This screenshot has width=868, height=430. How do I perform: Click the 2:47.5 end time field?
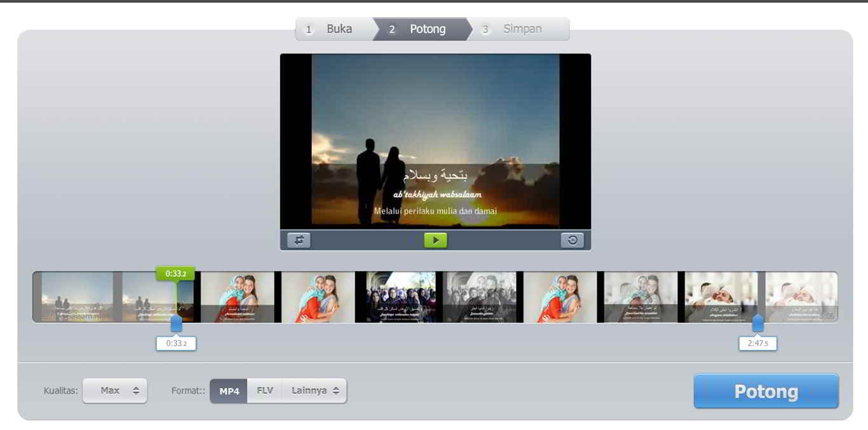(x=757, y=343)
